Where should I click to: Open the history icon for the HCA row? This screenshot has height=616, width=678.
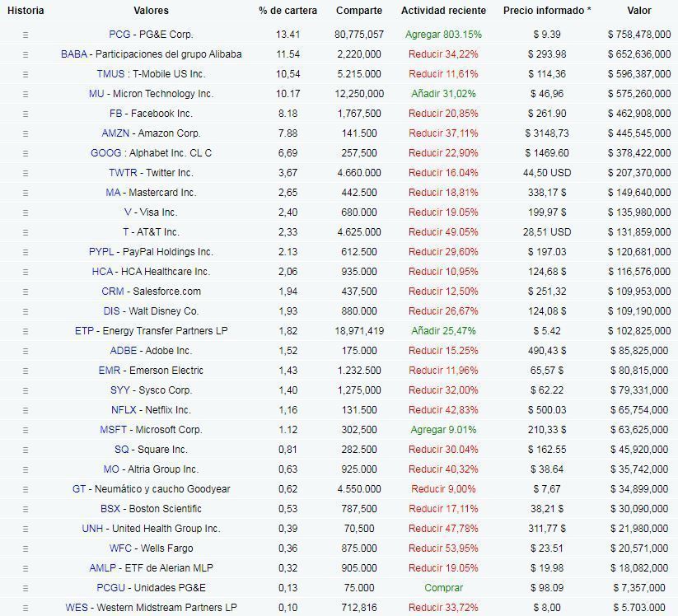pos(26,273)
